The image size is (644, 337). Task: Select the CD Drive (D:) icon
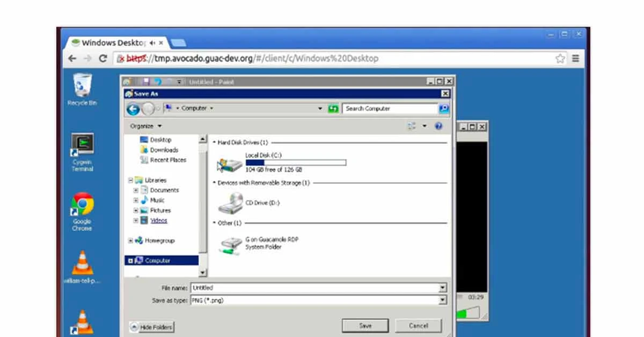[230, 202]
